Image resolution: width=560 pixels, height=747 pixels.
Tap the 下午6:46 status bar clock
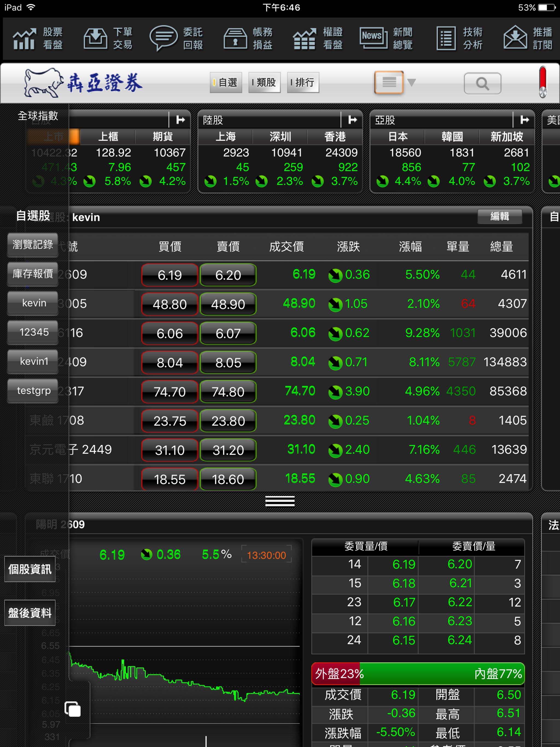[x=281, y=7]
